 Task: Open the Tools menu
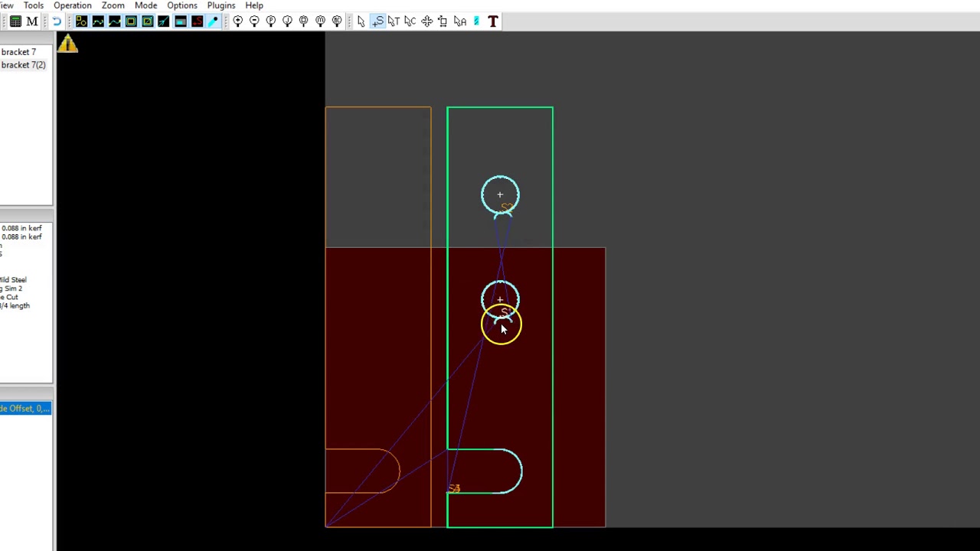[33, 5]
